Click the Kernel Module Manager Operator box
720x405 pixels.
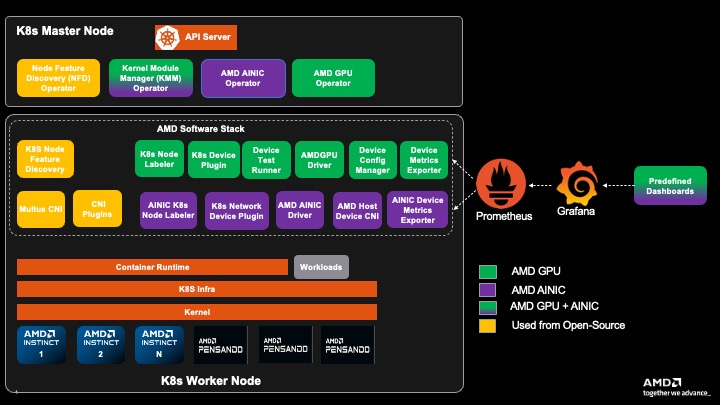click(x=150, y=78)
